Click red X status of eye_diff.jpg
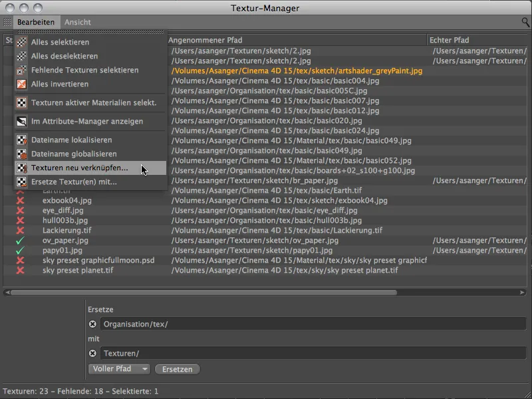 click(x=21, y=210)
